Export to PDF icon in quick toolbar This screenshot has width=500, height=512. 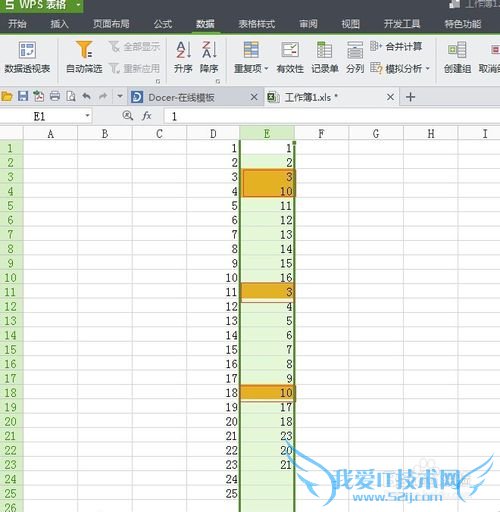click(x=39, y=97)
